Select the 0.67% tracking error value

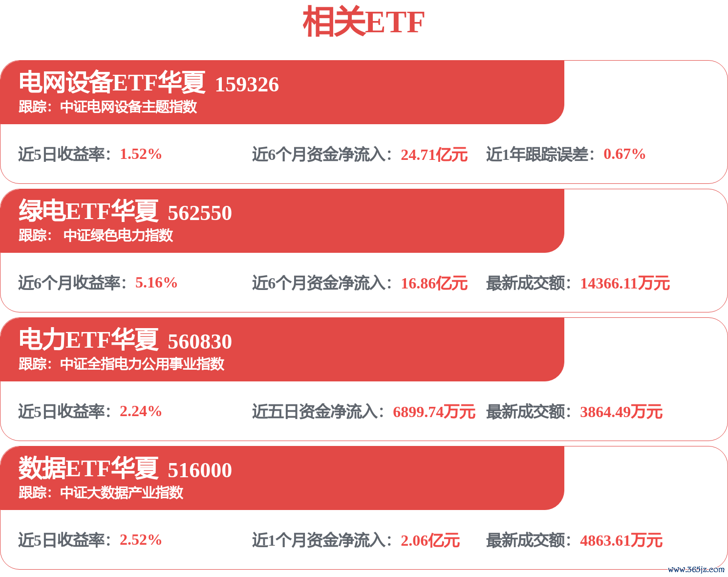point(624,154)
